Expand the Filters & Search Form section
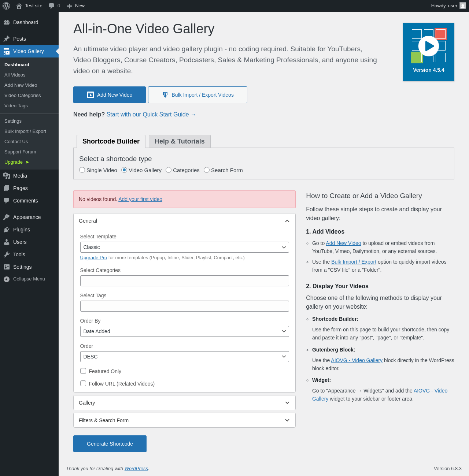The width and height of the screenshot is (469, 476). click(184, 420)
